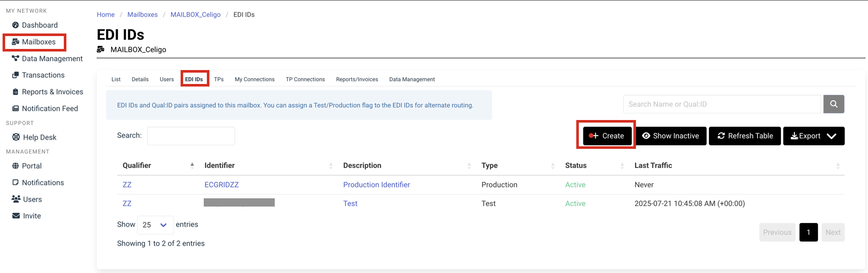This screenshot has height=273, width=868.
Task: Open the entries-per-page dropdown showing 25
Action: pos(155,225)
